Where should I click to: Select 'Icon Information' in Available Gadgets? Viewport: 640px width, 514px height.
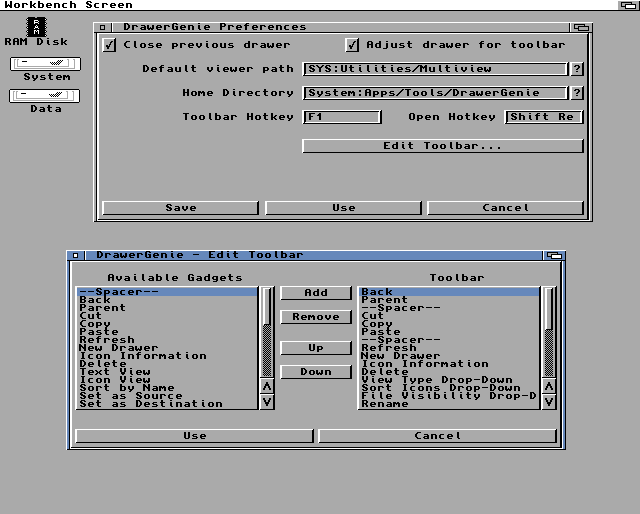point(142,356)
